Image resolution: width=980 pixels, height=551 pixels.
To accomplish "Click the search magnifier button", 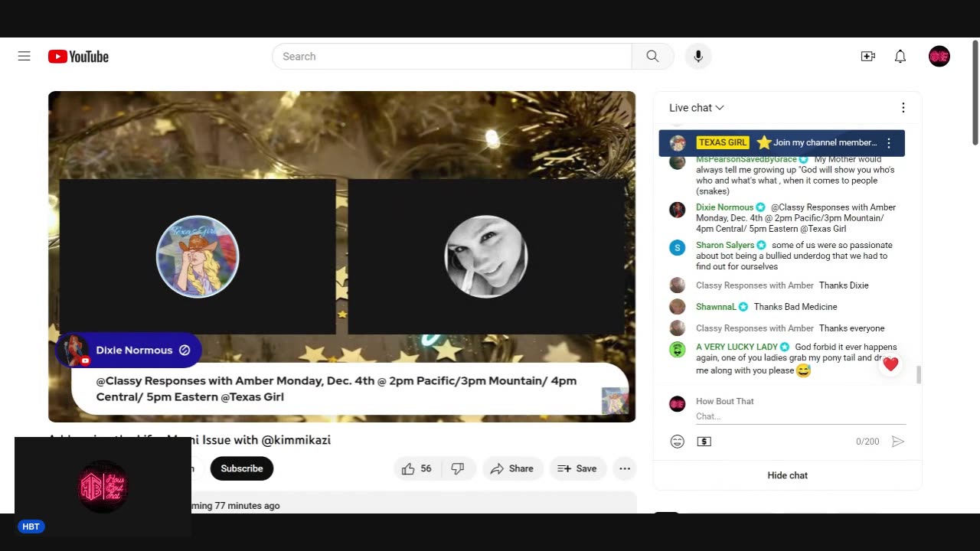I will click(652, 57).
